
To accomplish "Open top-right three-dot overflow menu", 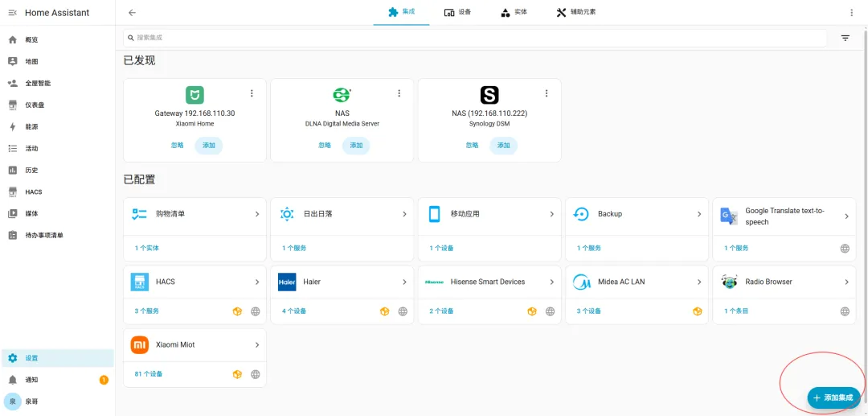I will click(x=851, y=13).
